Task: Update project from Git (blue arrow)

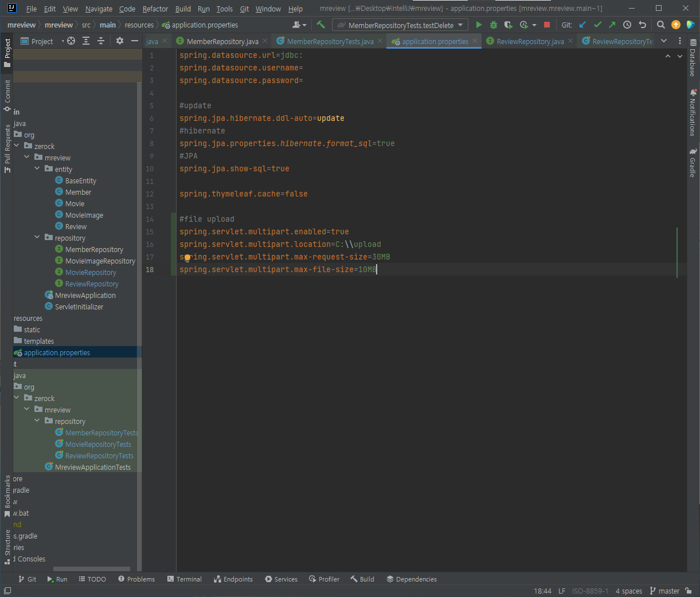Action: tap(582, 25)
